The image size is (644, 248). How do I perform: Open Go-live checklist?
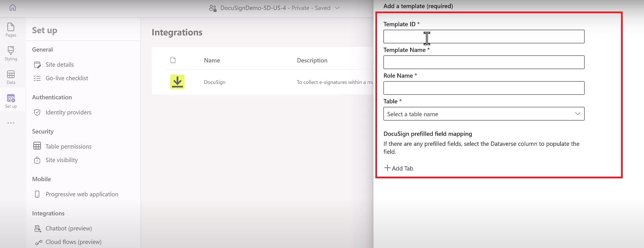coord(67,78)
